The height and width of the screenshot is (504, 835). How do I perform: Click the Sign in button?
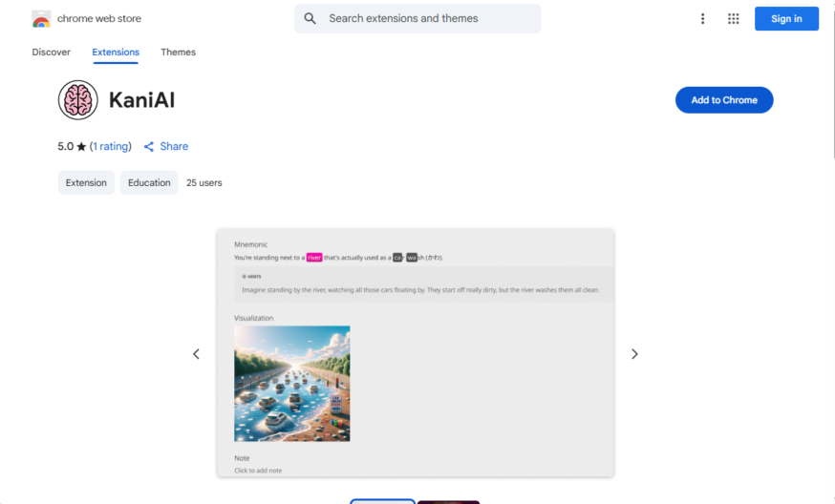coord(786,19)
